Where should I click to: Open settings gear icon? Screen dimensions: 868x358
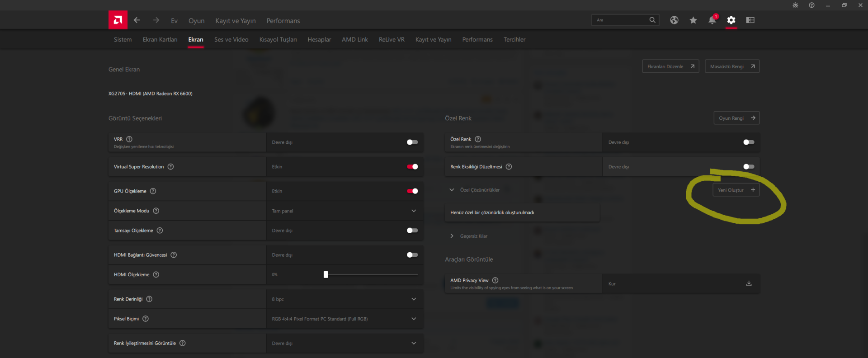[x=731, y=20]
